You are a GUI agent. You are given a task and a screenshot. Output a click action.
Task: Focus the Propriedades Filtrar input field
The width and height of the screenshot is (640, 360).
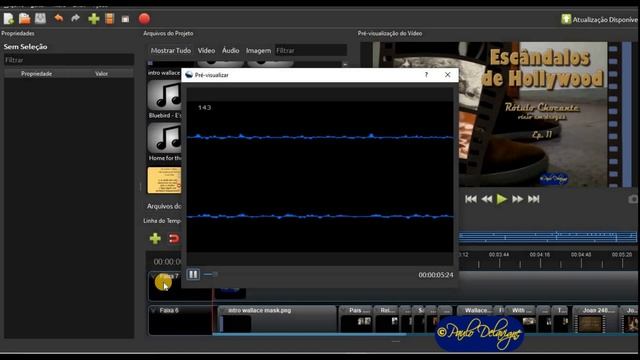coord(69,60)
